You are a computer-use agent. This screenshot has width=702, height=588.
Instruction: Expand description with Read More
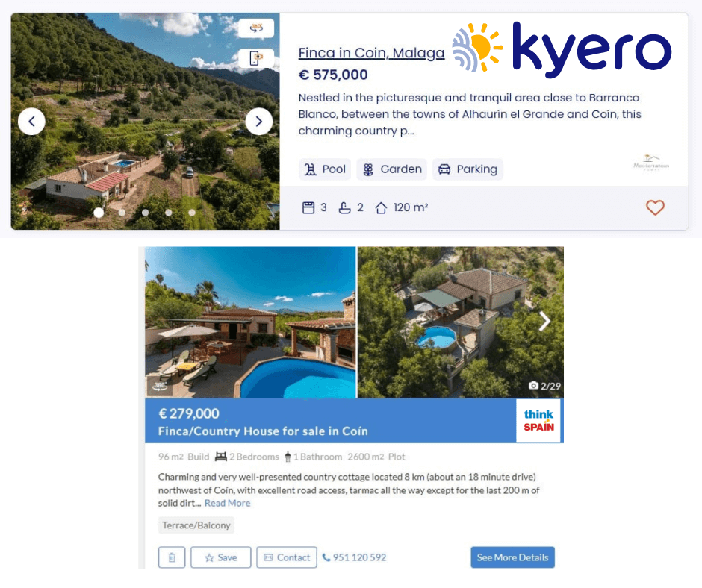(228, 503)
